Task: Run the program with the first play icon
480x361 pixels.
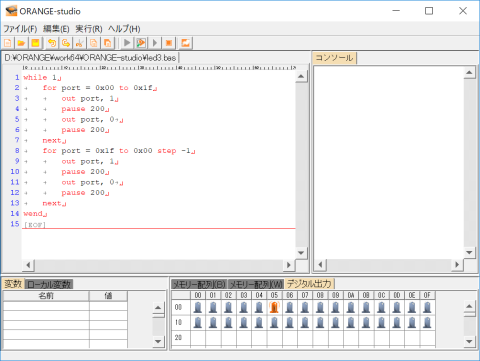Action: click(127, 43)
